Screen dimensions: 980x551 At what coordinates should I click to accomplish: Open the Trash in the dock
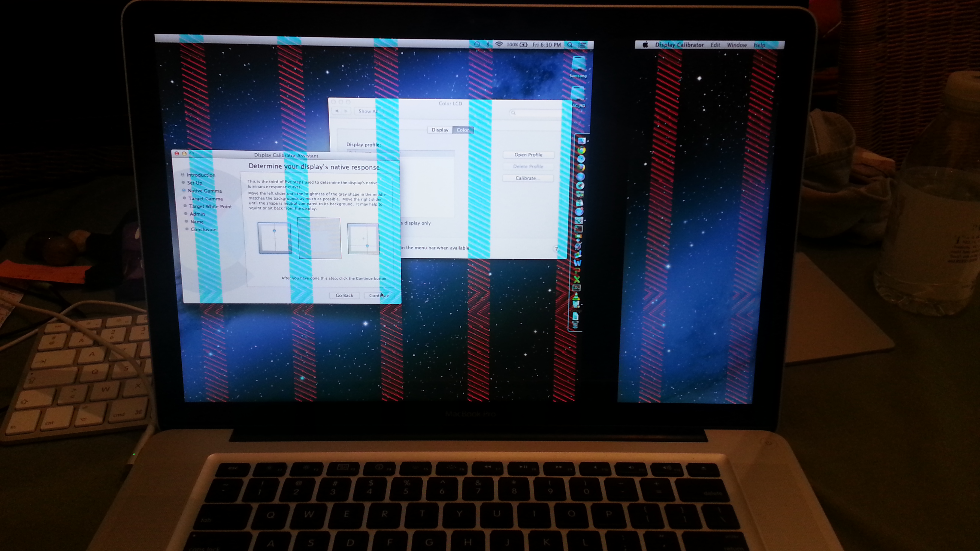[x=575, y=324]
